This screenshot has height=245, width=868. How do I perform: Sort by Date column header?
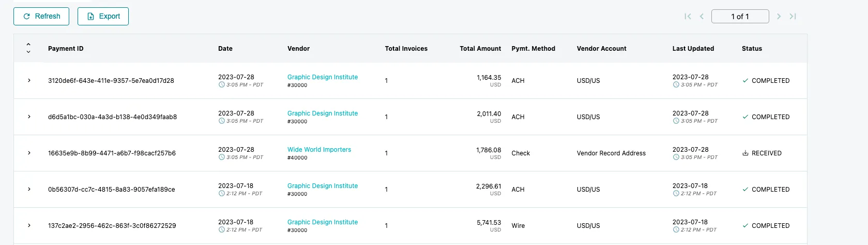click(x=225, y=49)
